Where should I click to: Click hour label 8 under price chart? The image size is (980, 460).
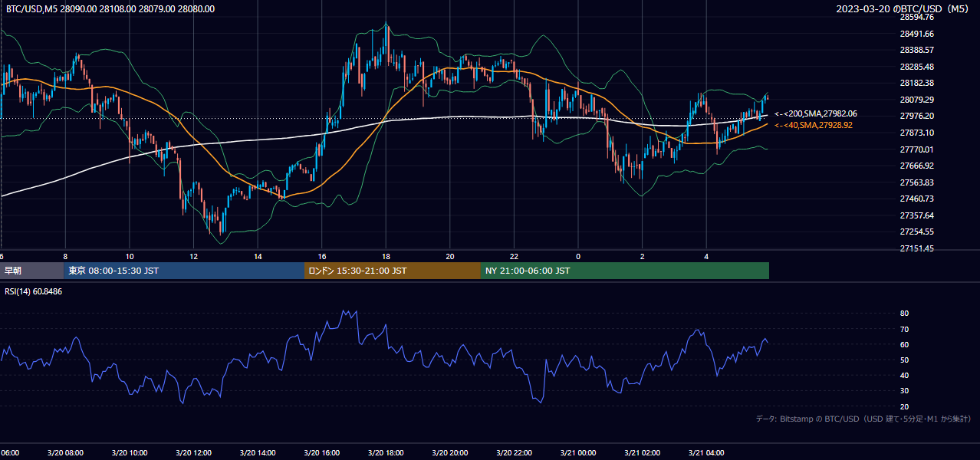coord(65,257)
